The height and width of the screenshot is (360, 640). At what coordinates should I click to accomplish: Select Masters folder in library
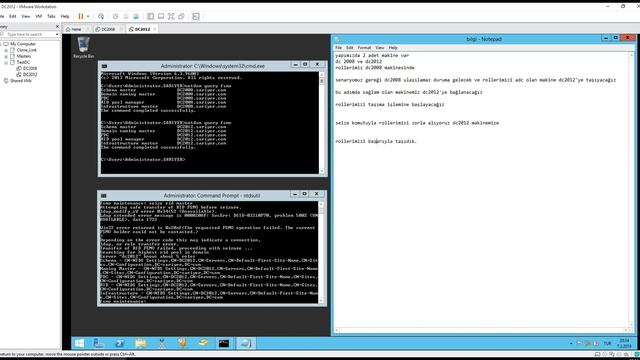(23, 56)
